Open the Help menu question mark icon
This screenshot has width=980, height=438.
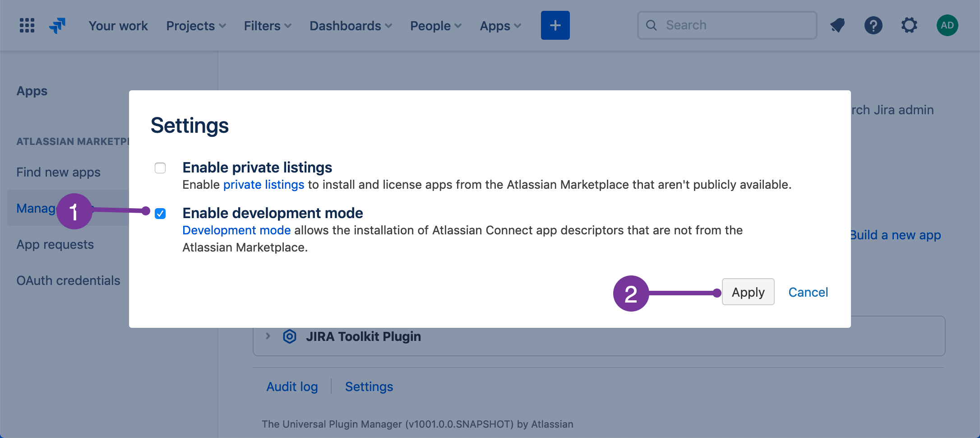point(874,26)
